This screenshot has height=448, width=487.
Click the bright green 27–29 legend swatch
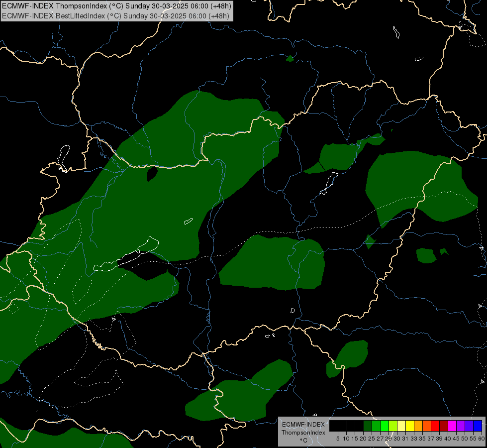pyautogui.click(x=385, y=426)
